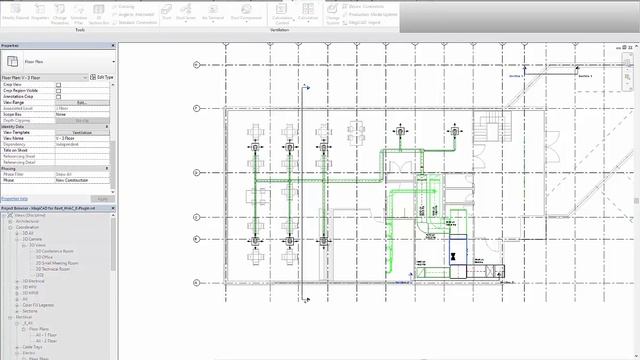Select 3D Office view in browser
640x360 pixels.
(44, 257)
